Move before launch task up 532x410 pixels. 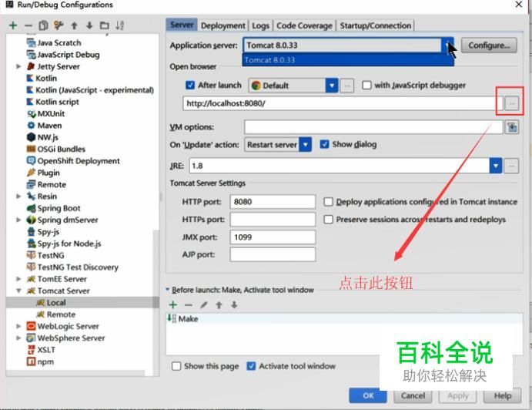click(x=219, y=304)
